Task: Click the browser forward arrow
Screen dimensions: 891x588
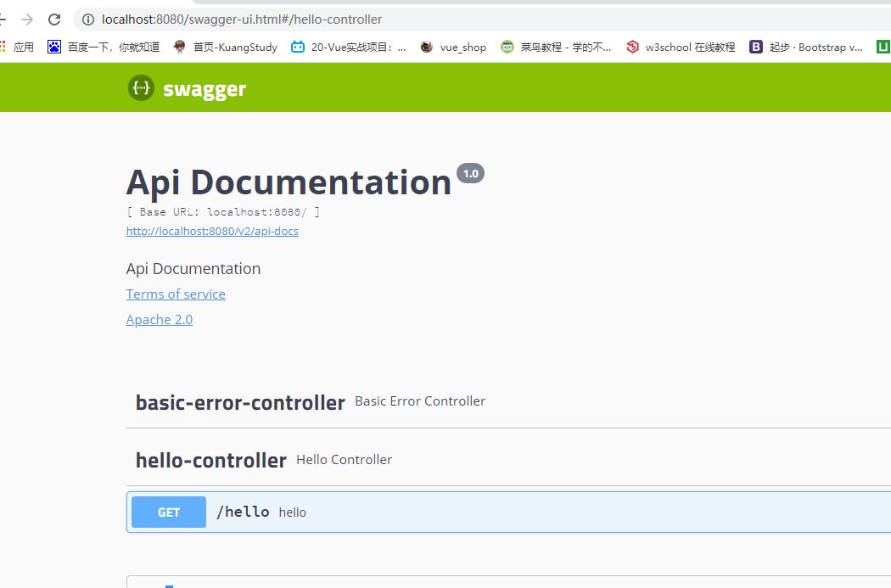Action: (x=26, y=20)
